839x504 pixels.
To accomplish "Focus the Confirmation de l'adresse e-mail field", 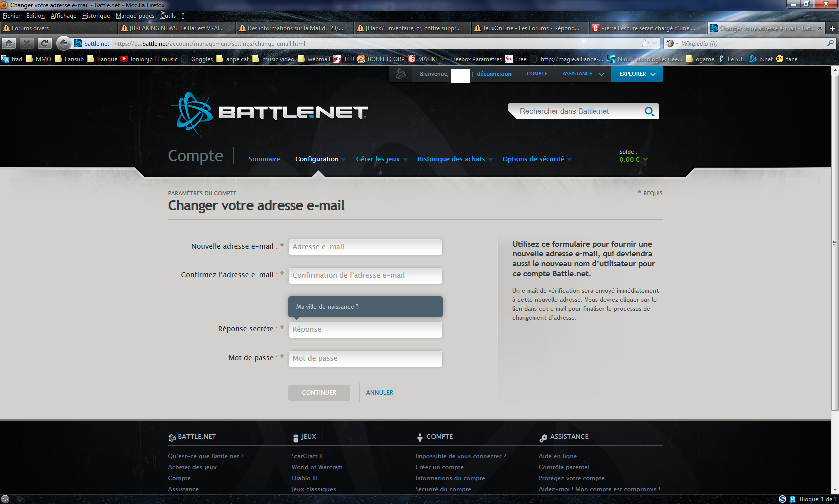I will (x=365, y=275).
